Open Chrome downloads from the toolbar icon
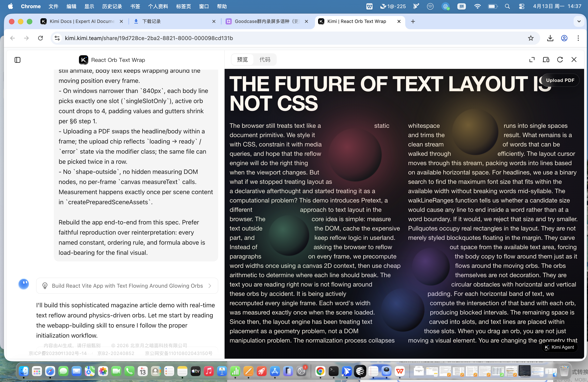This screenshot has height=382, width=588. tap(550, 38)
